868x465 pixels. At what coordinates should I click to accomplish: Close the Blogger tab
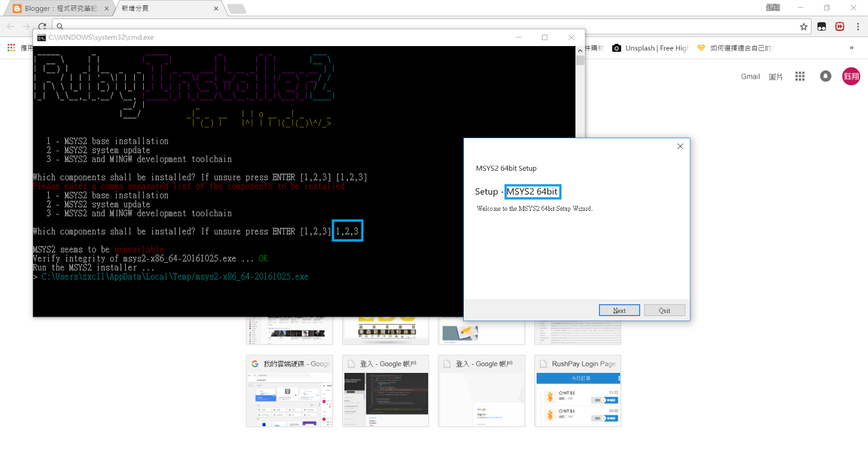(x=106, y=9)
